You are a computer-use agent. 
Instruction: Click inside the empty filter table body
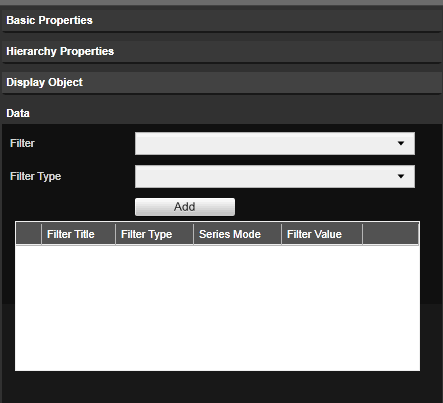coord(217,308)
